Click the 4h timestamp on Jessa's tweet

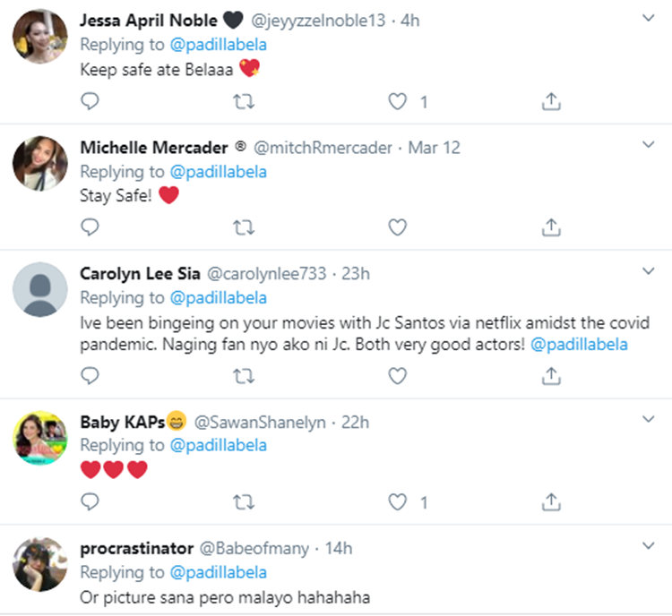point(409,20)
